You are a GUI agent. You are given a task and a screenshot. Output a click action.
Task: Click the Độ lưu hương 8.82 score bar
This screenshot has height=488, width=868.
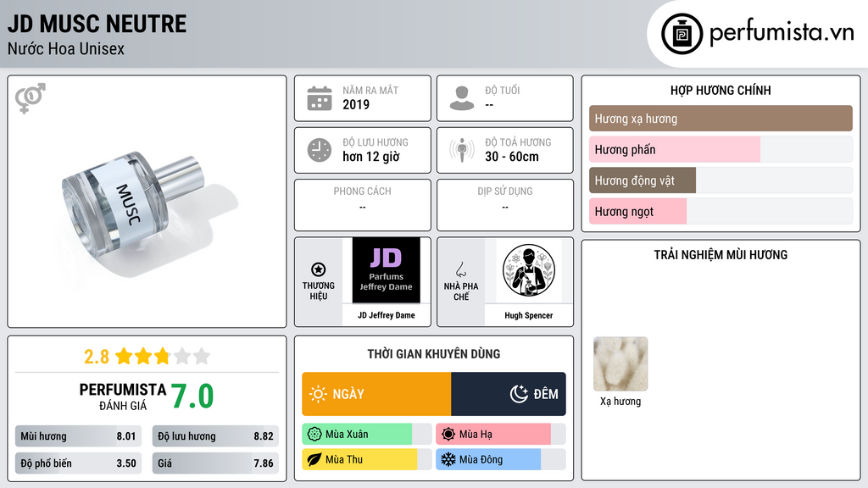tap(215, 436)
